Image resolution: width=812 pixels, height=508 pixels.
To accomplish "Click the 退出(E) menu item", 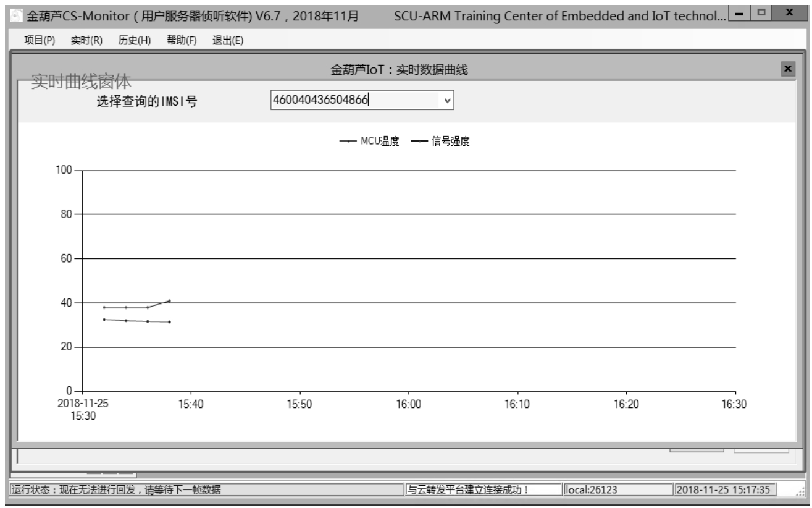I will point(228,41).
